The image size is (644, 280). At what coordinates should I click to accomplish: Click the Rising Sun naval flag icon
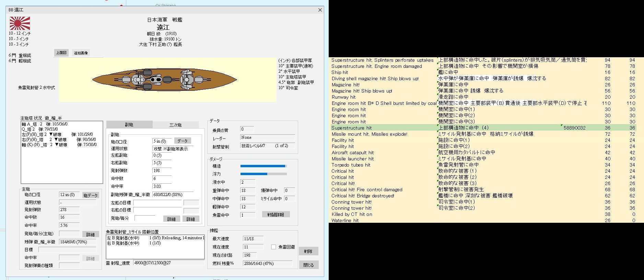pos(20,23)
